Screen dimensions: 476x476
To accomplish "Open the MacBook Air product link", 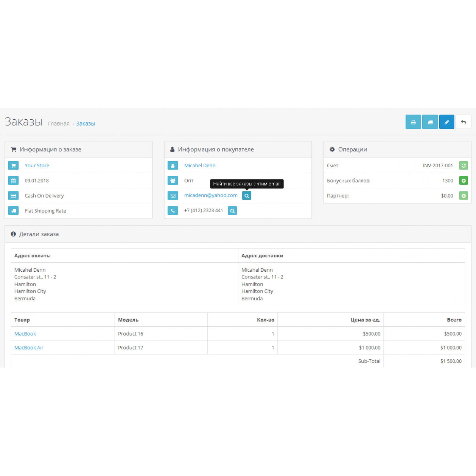I will coord(29,347).
